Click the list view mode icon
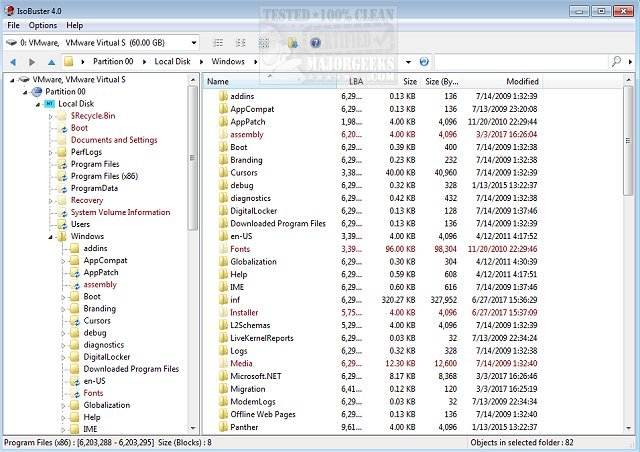The width and height of the screenshot is (640, 452). click(218, 43)
